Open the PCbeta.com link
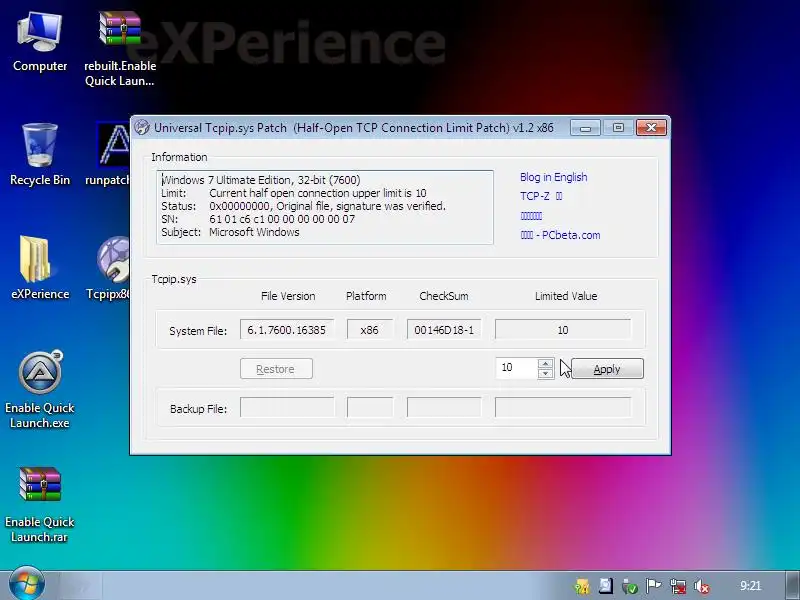The image size is (800, 600). [560, 235]
